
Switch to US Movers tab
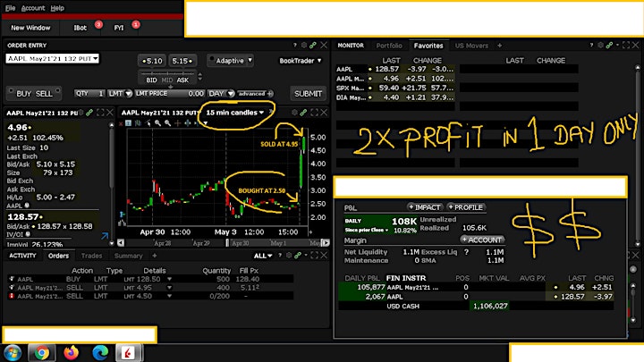click(x=471, y=46)
